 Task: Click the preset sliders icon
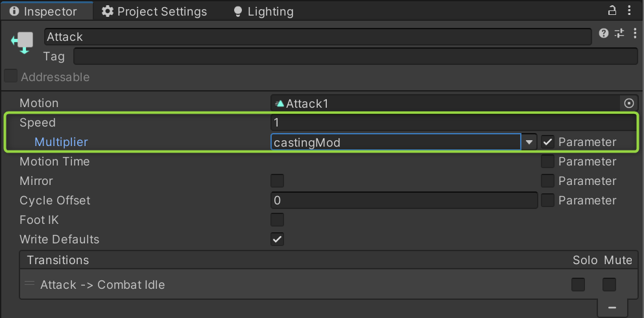point(619,34)
